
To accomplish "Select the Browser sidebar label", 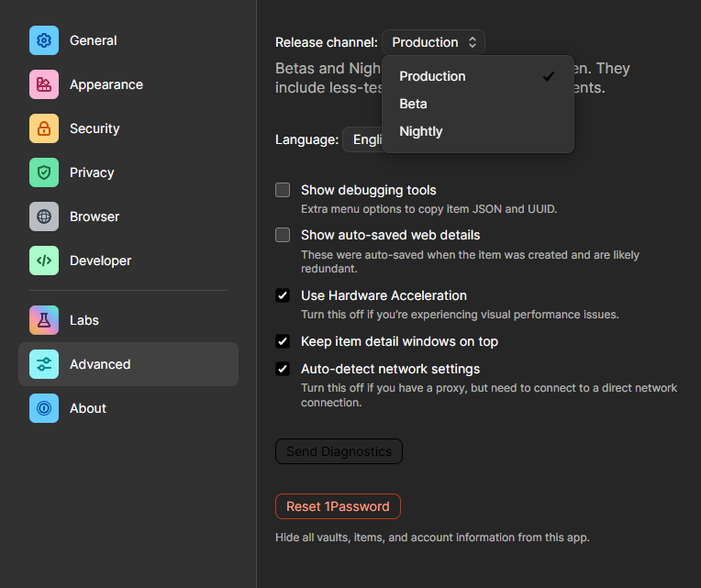I will click(95, 216).
